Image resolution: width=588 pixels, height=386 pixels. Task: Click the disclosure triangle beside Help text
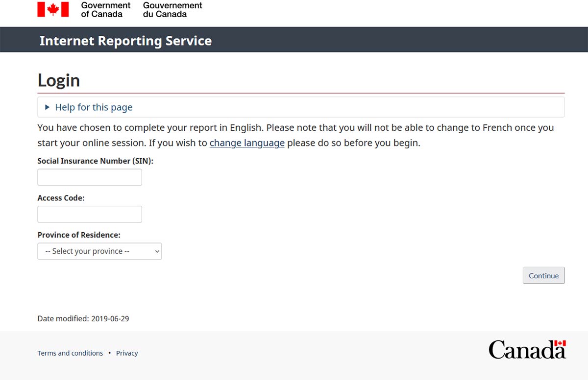click(x=47, y=107)
